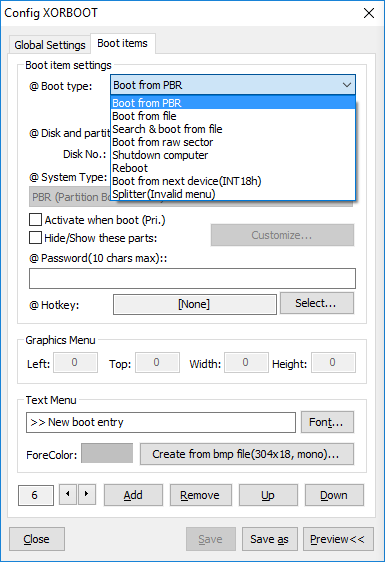Click the Height value field
385x562 pixels.
click(333, 362)
